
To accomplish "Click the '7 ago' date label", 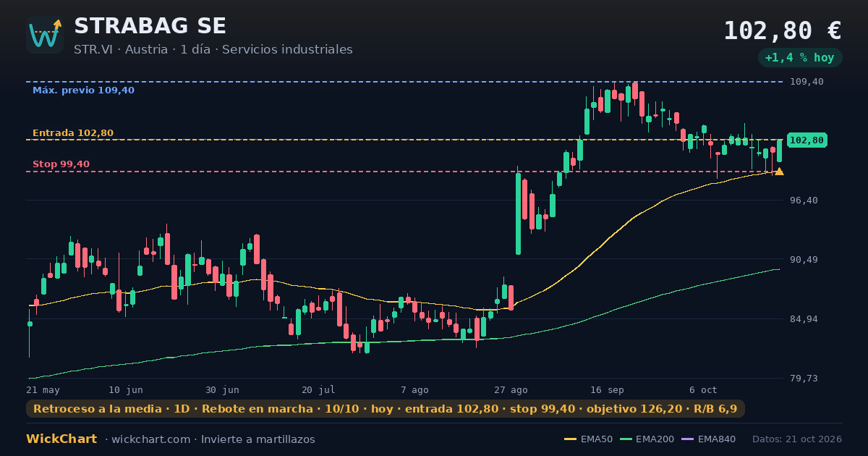I will 414,390.
